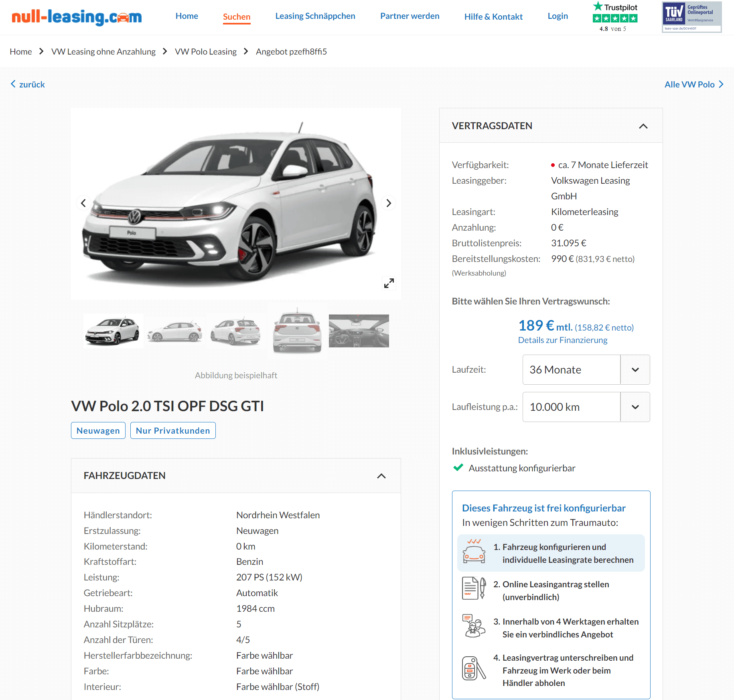This screenshot has height=700, width=734.
Task: Select the front three-quarter view thumbnail
Action: coord(113,331)
